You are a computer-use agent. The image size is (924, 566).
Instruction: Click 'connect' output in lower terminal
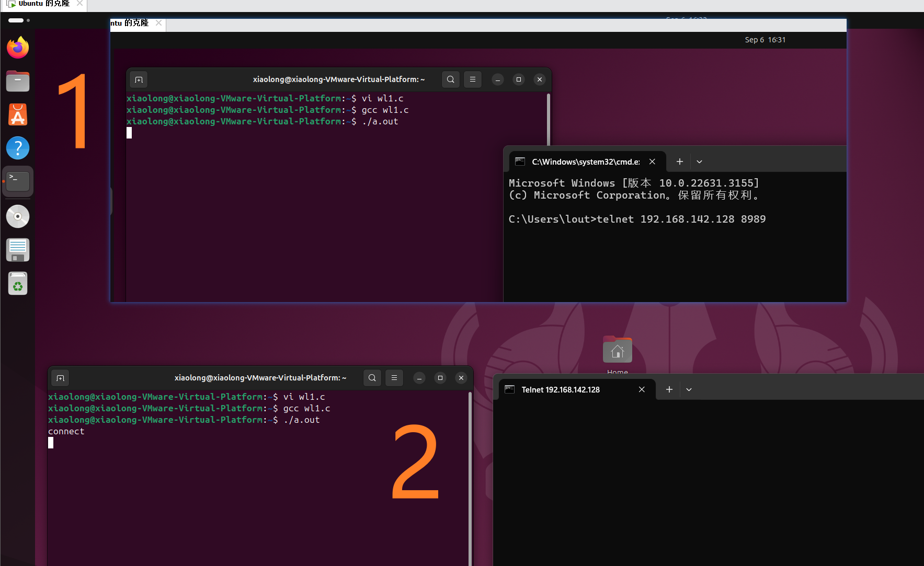point(66,431)
